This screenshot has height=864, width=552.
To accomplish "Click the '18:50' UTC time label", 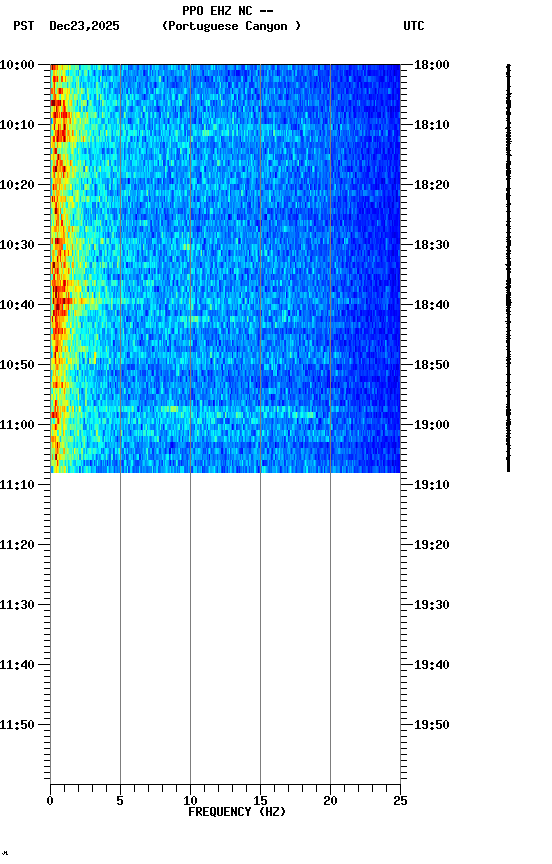I will coord(432,365).
